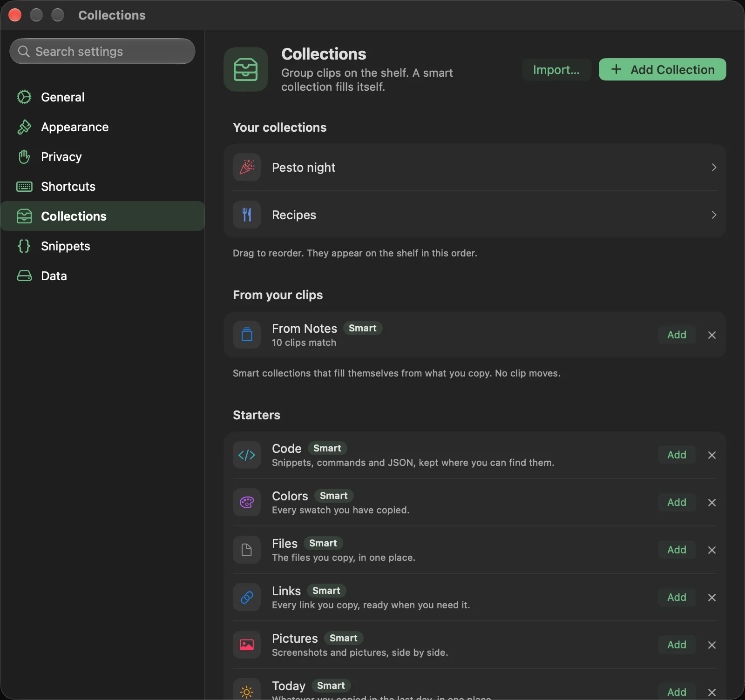Click the Code angle-brackets icon

pyautogui.click(x=247, y=455)
